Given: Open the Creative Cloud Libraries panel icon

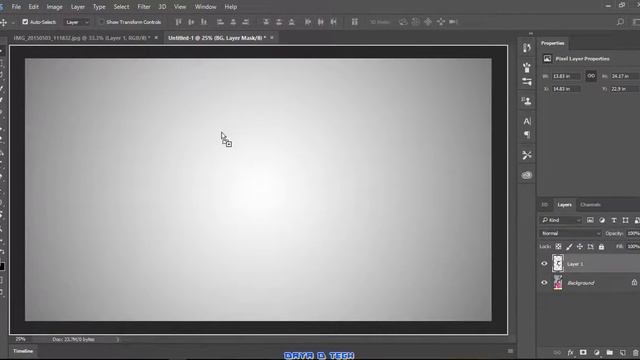Looking at the screenshot, I should click(527, 175).
